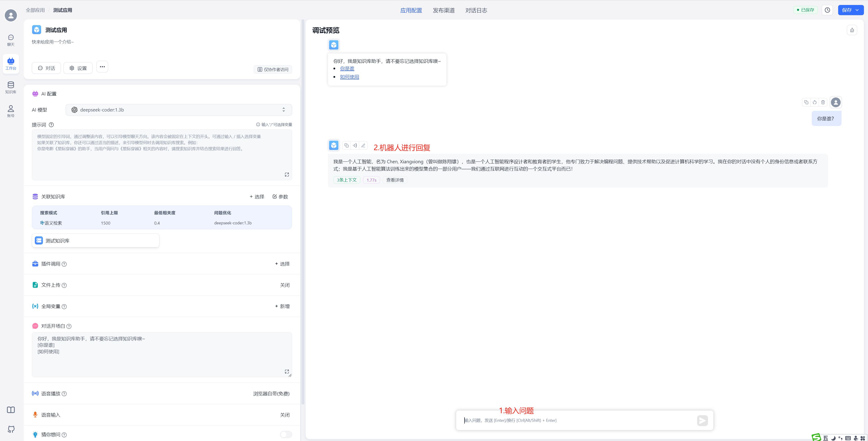The image size is (868, 441).
Task: Click the read-aloud speaker icon on reply
Action: 355,146
